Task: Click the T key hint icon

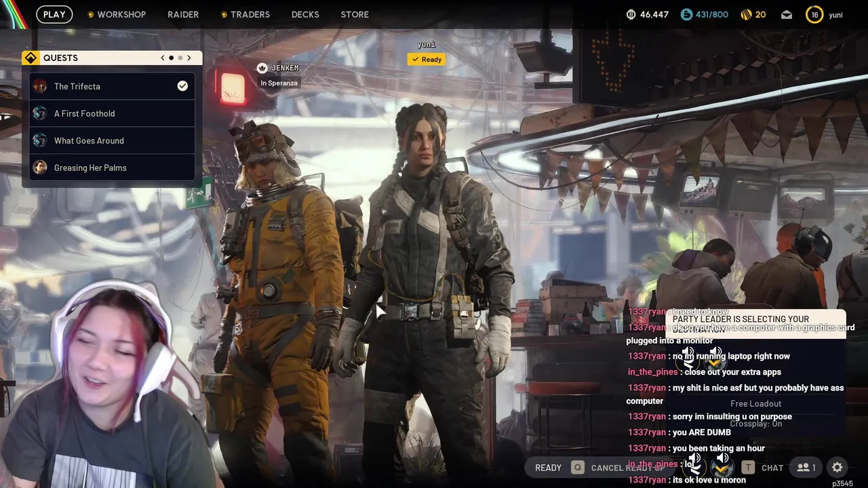Action: [748, 467]
